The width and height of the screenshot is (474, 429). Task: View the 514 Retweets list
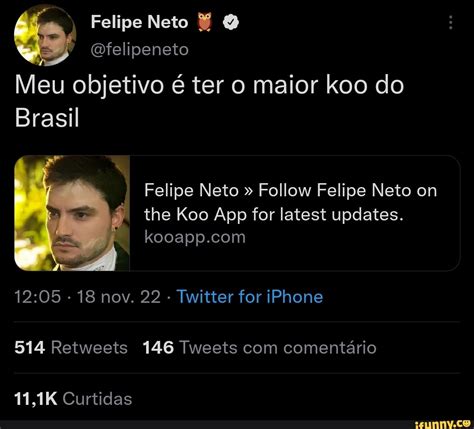[71, 348]
